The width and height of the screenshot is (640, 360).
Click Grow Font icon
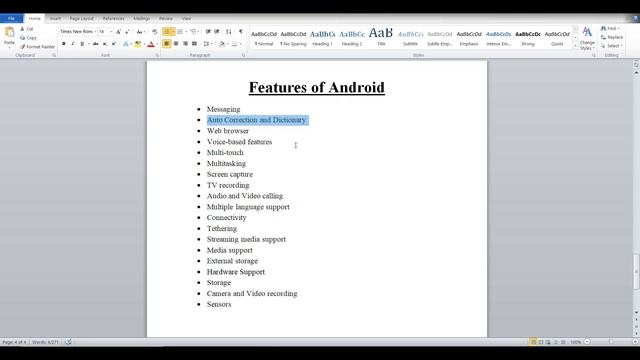coord(118,31)
